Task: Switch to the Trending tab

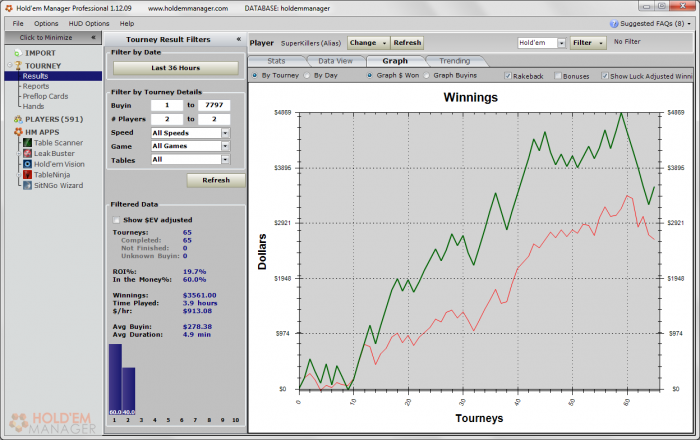Action: click(x=454, y=61)
